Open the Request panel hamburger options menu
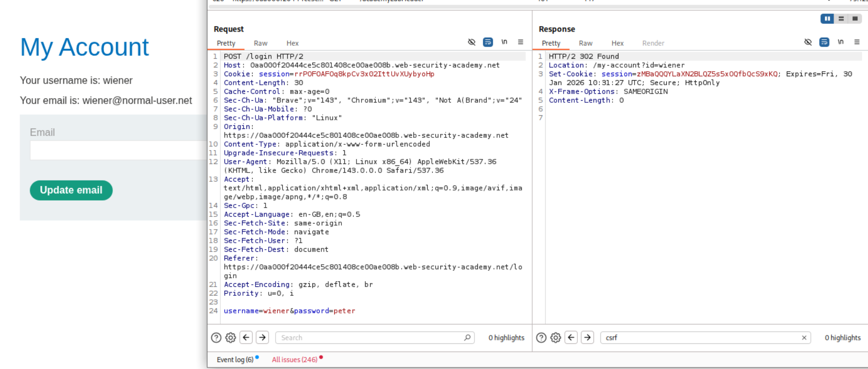This screenshot has height=369, width=868. click(x=521, y=42)
